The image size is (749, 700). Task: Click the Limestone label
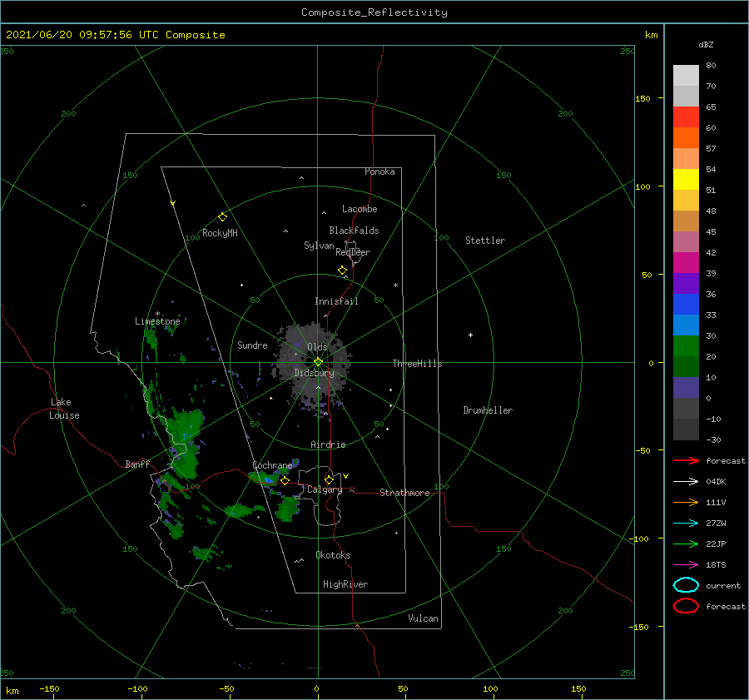coord(157,321)
